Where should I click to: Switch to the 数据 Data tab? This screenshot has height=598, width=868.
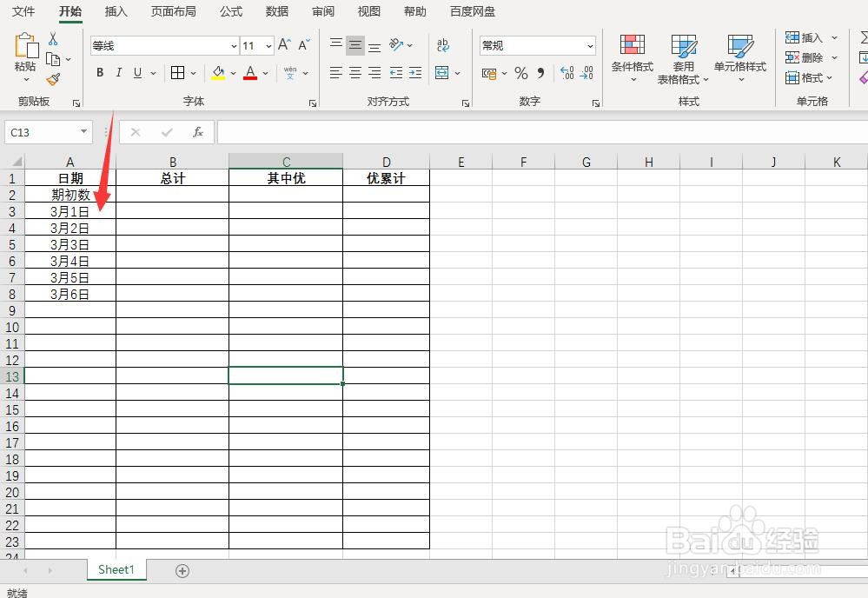pos(277,11)
